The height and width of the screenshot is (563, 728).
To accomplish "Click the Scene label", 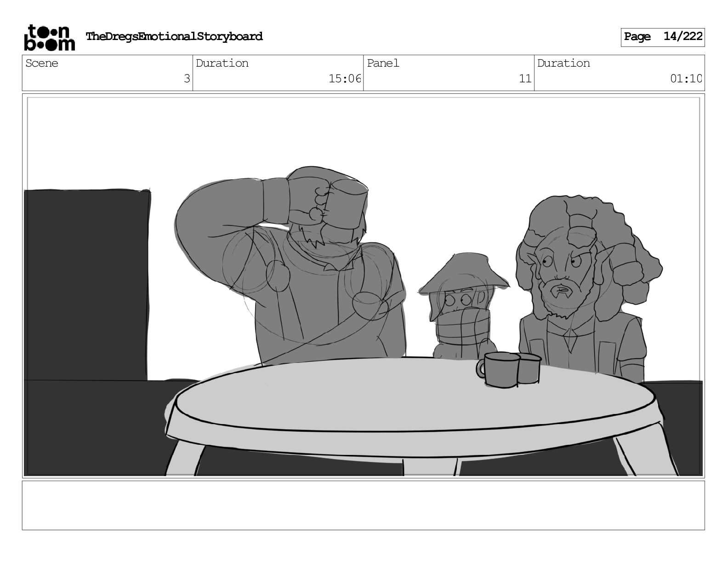I will [x=42, y=63].
